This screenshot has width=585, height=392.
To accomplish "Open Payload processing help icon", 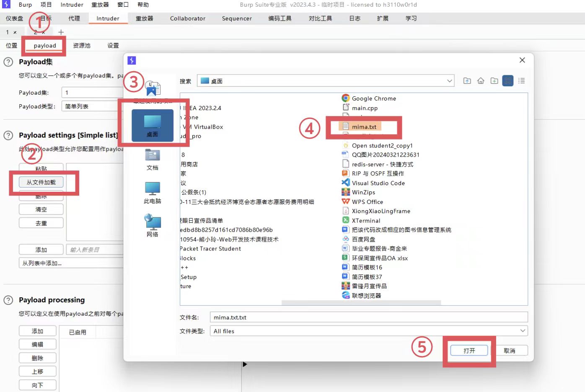I will [8, 300].
